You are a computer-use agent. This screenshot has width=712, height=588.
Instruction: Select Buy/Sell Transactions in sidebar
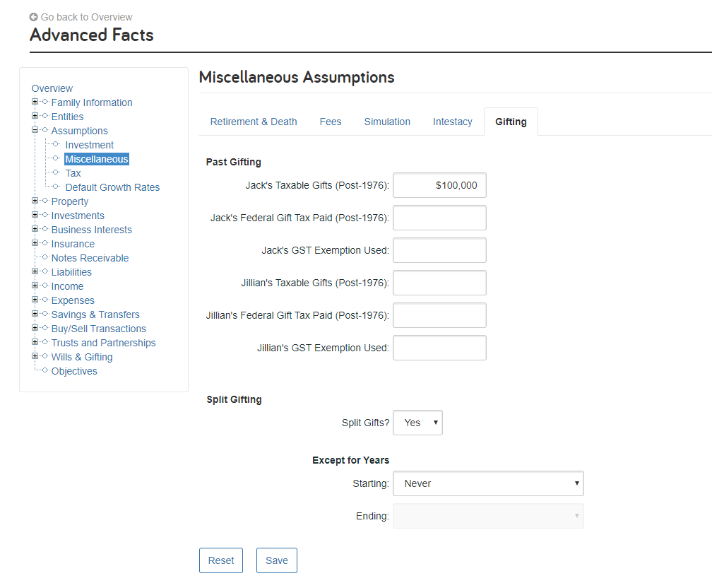[99, 329]
